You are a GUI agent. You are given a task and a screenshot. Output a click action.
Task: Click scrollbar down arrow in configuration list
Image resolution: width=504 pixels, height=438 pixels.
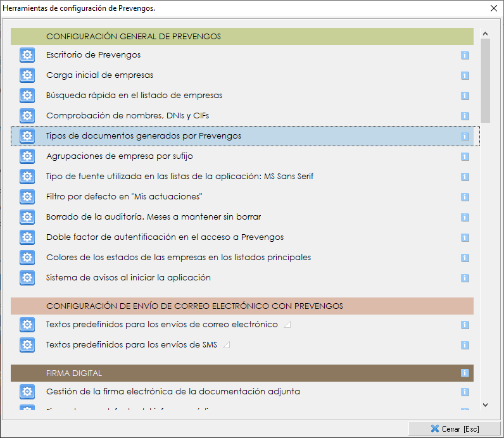(486, 404)
